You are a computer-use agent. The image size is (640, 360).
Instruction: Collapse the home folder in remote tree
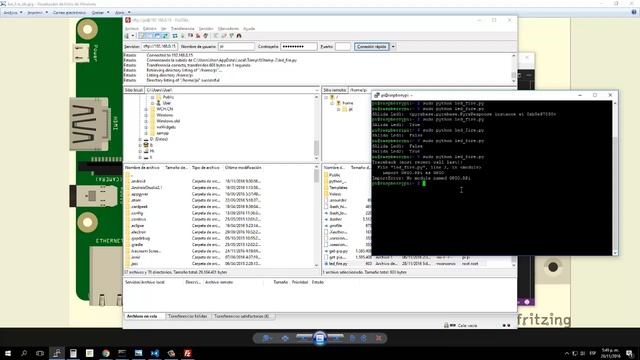[x=332, y=103]
